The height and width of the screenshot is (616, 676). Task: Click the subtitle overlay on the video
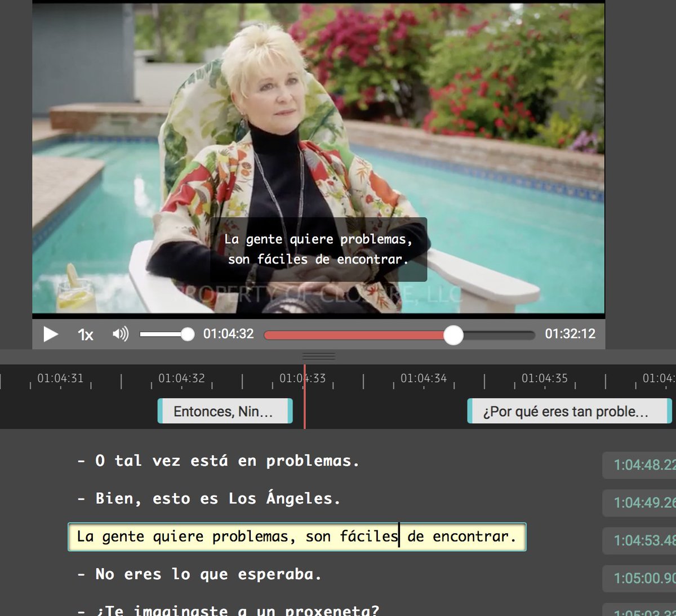pos(318,249)
